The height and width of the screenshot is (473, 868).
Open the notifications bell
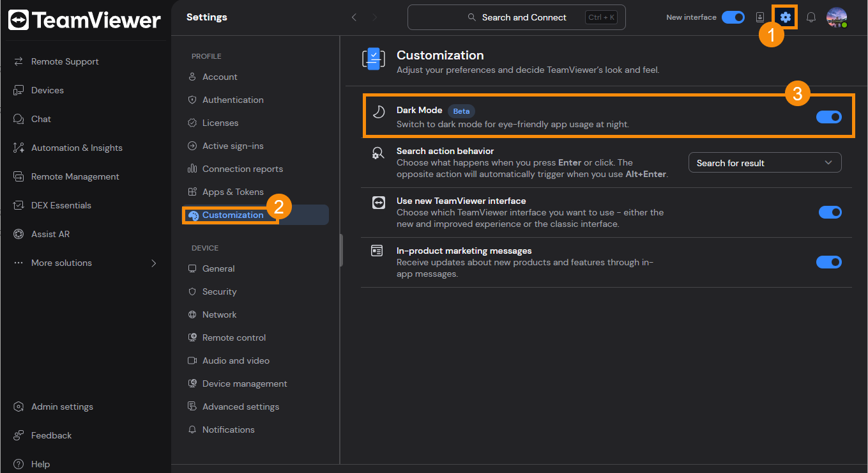(x=811, y=17)
